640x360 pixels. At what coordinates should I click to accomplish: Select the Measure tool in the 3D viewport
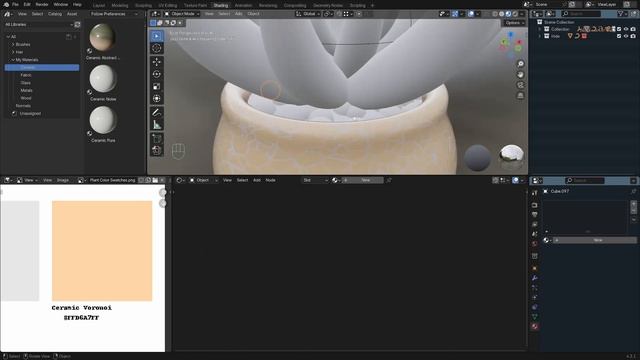pos(157,125)
